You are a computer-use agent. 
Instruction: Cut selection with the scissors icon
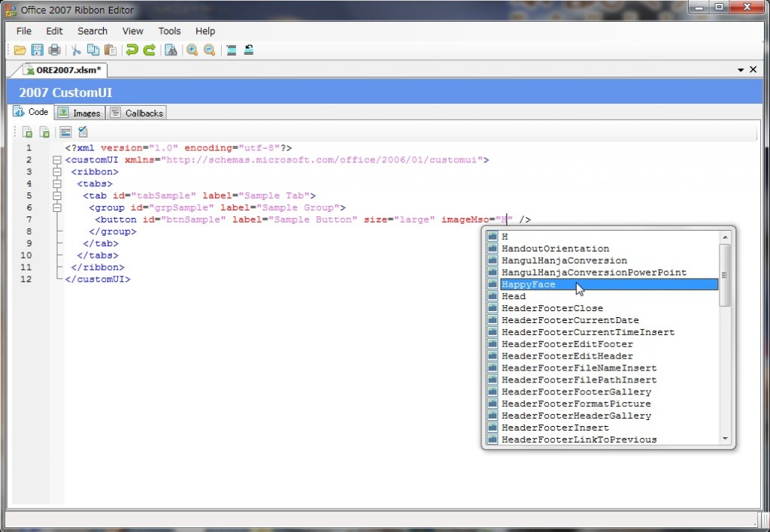76,50
